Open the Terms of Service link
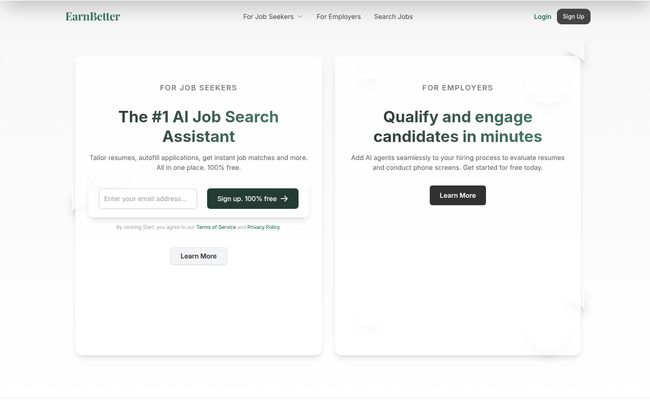650x414 pixels. click(216, 227)
